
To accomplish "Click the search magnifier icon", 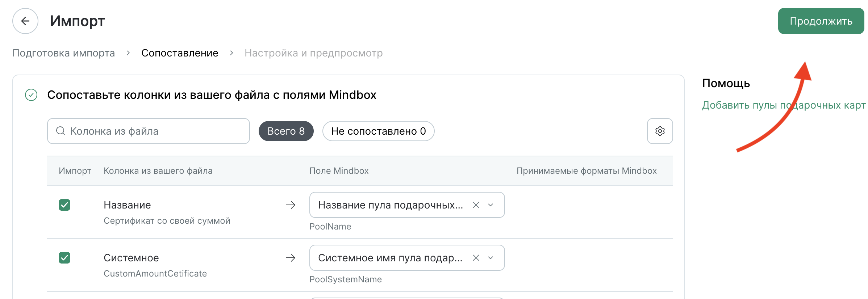I will 60,131.
